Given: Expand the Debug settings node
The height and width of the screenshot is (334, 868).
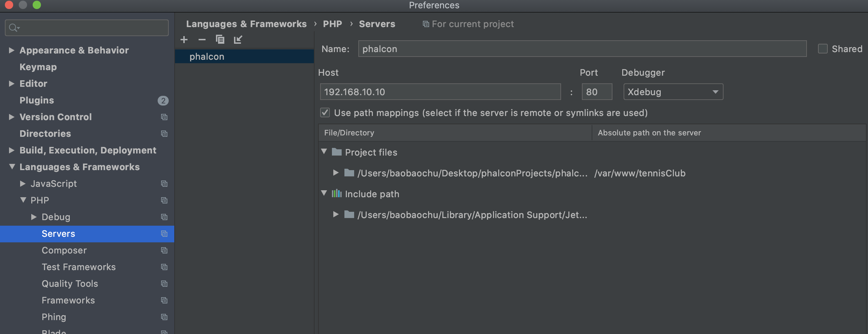Looking at the screenshot, I should (x=34, y=217).
